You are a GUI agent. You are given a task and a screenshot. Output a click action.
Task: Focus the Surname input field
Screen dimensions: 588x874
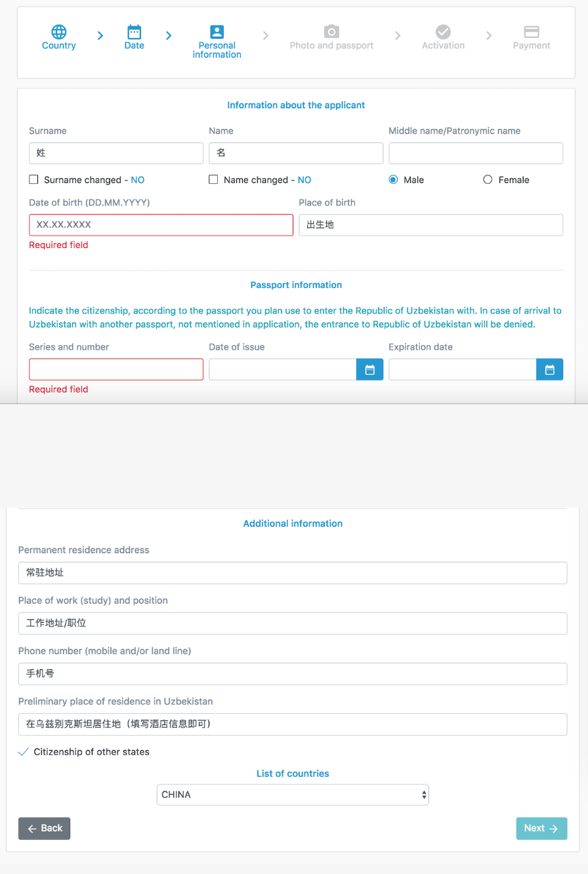click(116, 154)
